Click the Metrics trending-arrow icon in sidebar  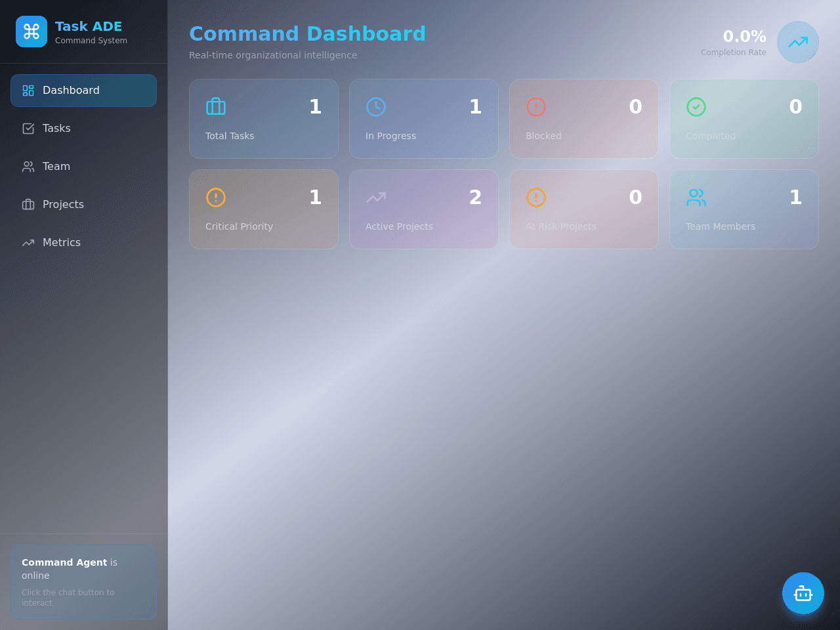pos(28,243)
